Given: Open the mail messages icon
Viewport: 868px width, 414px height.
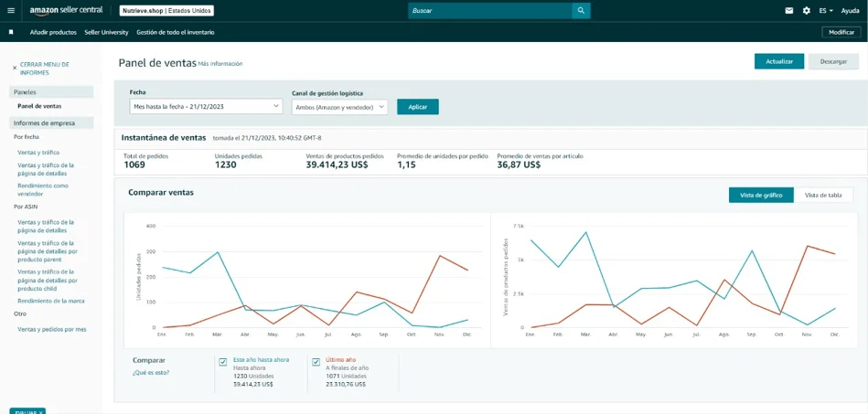Looking at the screenshot, I should [x=788, y=11].
